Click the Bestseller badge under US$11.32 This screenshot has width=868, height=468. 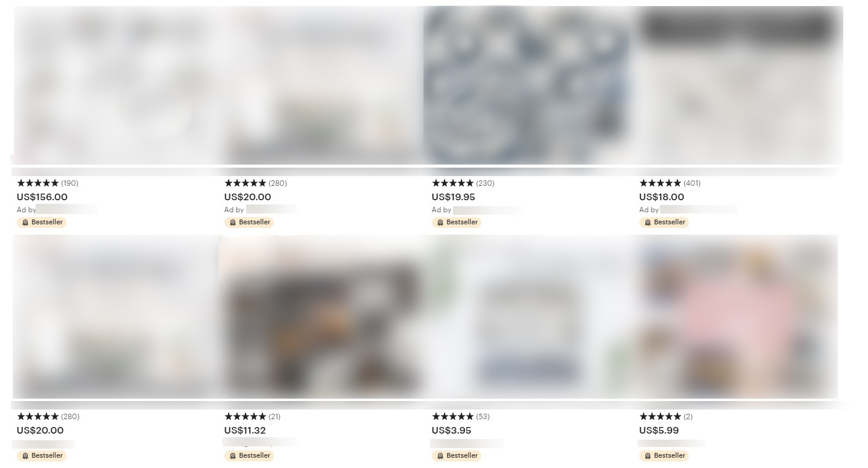tap(249, 455)
